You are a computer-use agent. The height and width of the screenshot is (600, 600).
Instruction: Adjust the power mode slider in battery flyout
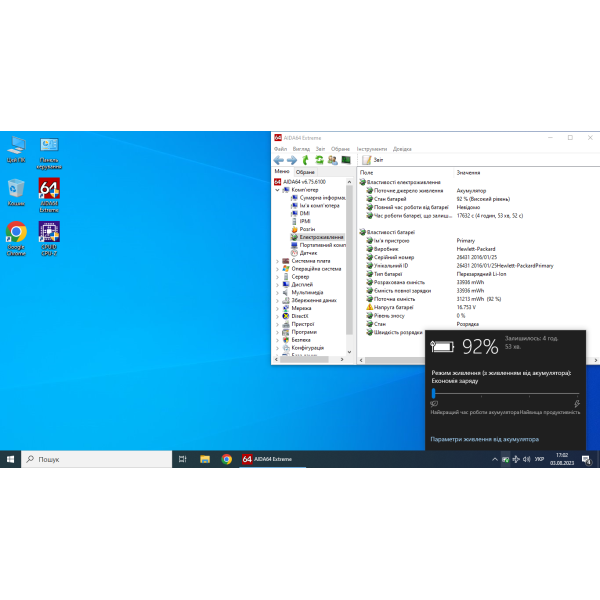click(434, 393)
